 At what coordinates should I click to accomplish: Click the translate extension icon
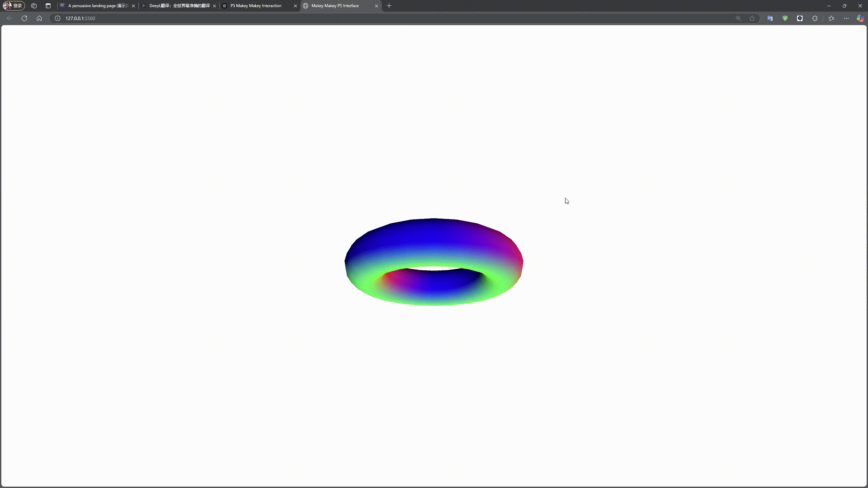(770, 18)
